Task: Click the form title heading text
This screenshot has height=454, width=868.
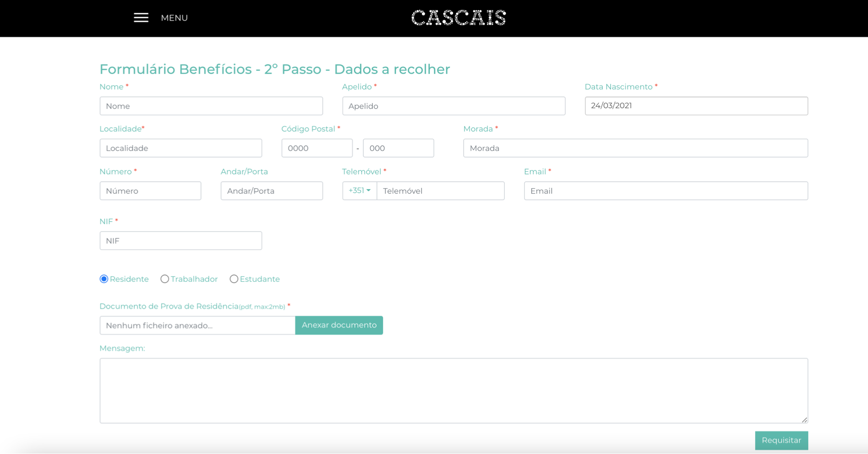Action: 275,69
